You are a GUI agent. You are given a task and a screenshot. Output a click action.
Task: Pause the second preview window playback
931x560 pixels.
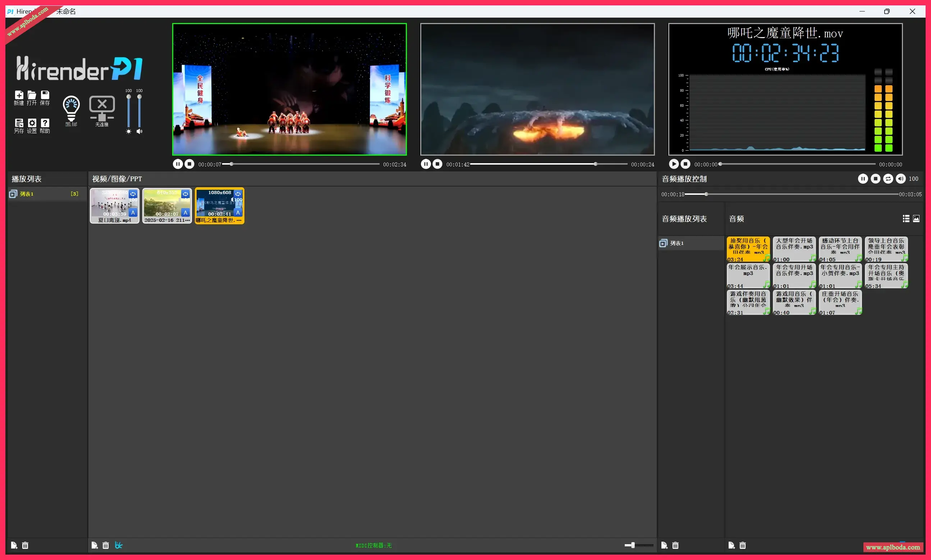[426, 164]
